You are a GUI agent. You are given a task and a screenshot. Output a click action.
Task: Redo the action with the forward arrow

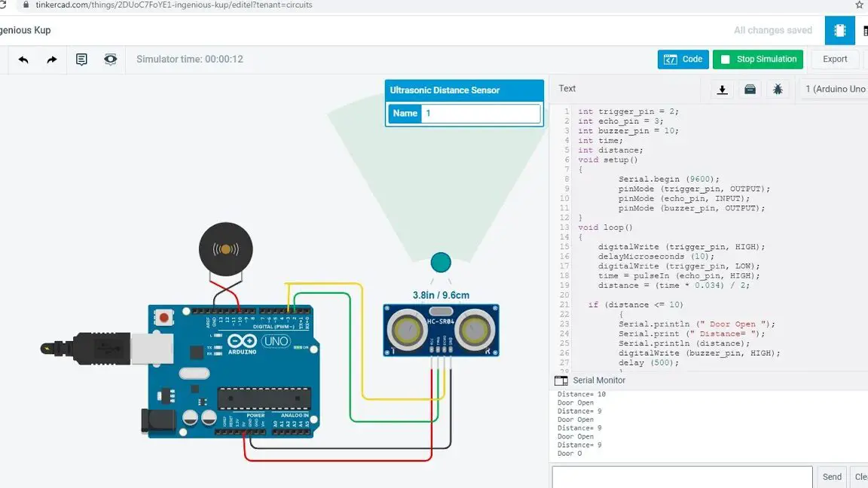pyautogui.click(x=51, y=59)
